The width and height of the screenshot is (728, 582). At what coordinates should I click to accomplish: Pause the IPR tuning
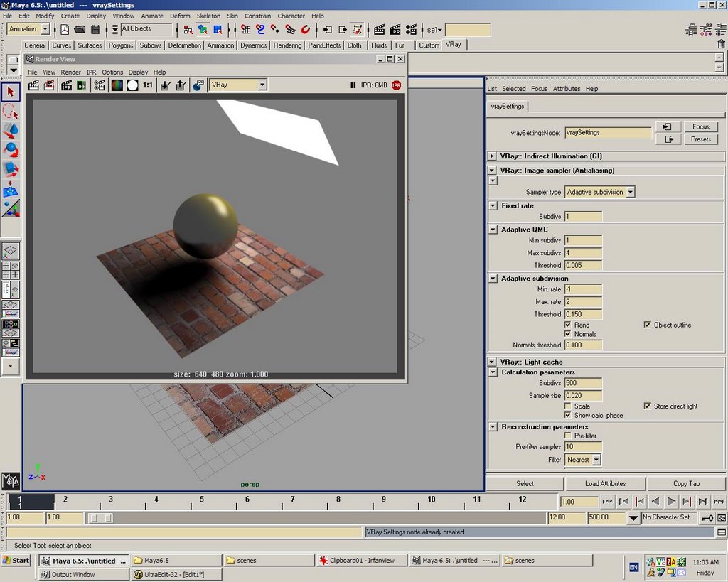[x=353, y=85]
